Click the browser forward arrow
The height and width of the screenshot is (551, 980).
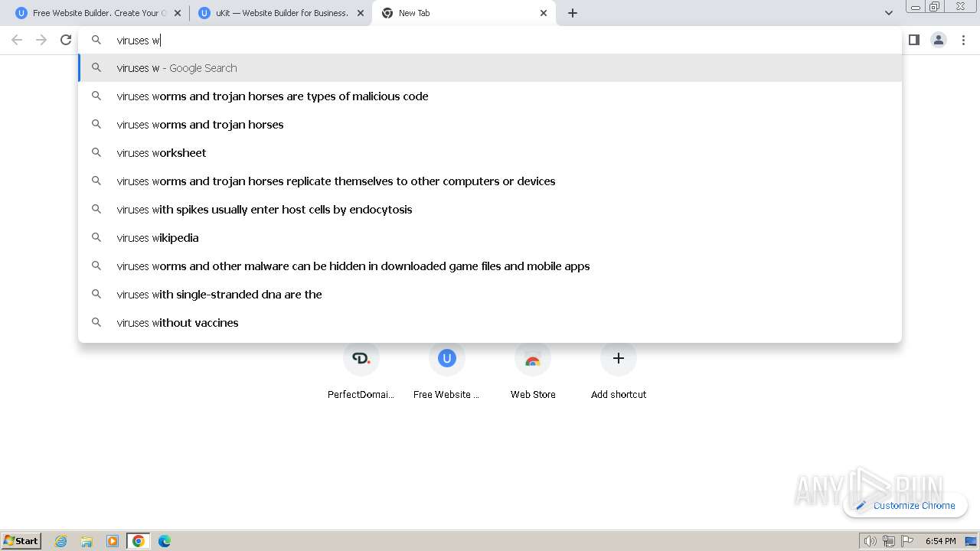coord(41,40)
